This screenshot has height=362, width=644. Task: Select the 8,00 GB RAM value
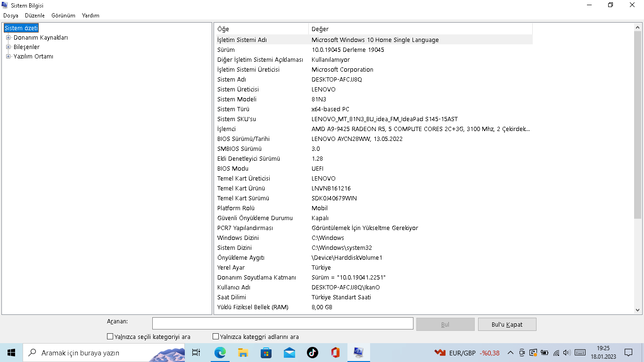322,307
